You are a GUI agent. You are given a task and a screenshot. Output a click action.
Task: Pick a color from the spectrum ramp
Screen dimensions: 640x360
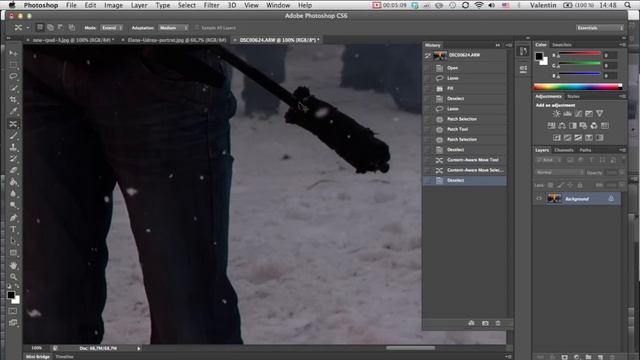pos(578,87)
